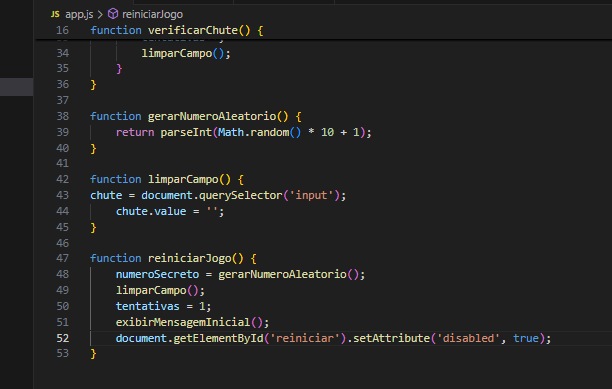Click exibirMensagemInicial call on line 51
Screen dimensions: 612x389
pos(183,322)
